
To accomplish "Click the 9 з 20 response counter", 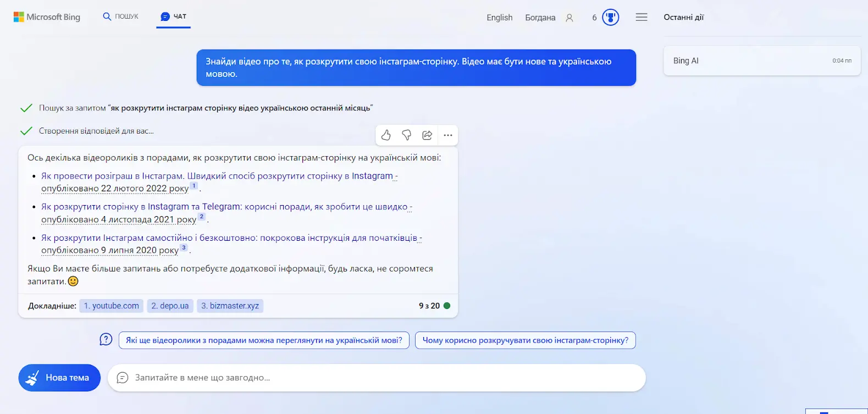I will coord(429,306).
